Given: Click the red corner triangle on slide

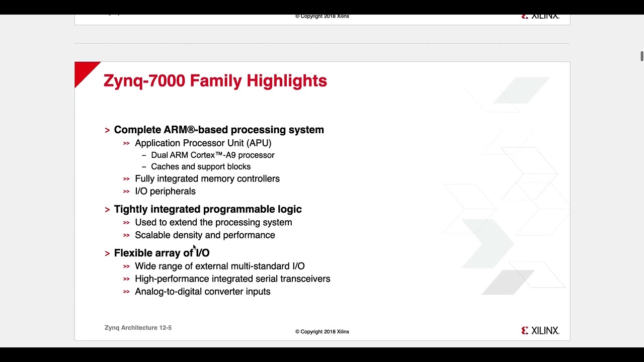Looking at the screenshot, I should [84, 71].
